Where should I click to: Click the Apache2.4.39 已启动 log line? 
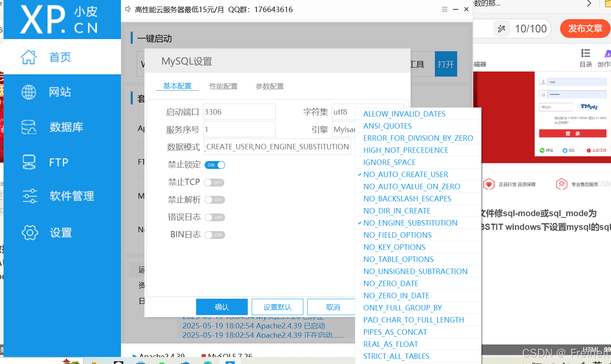pos(254,326)
